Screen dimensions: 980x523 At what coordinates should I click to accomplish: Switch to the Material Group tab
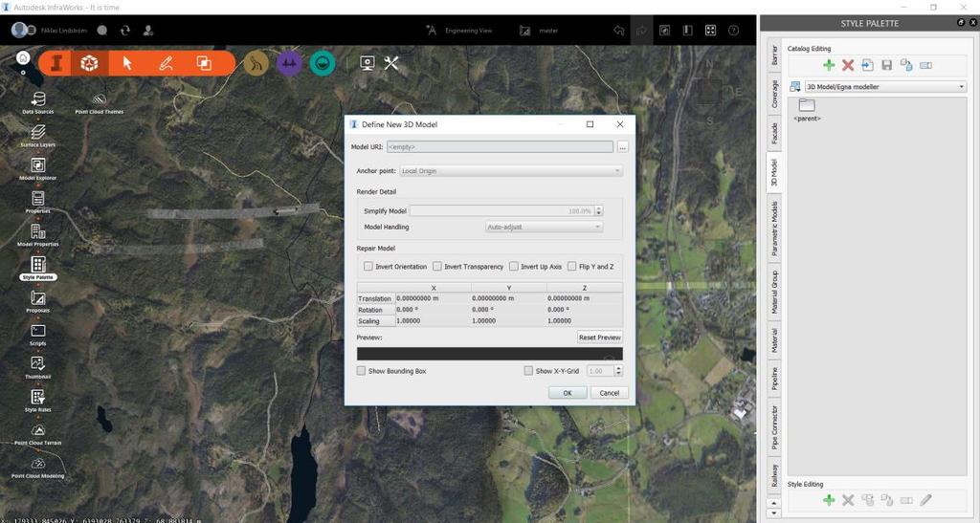[x=774, y=292]
